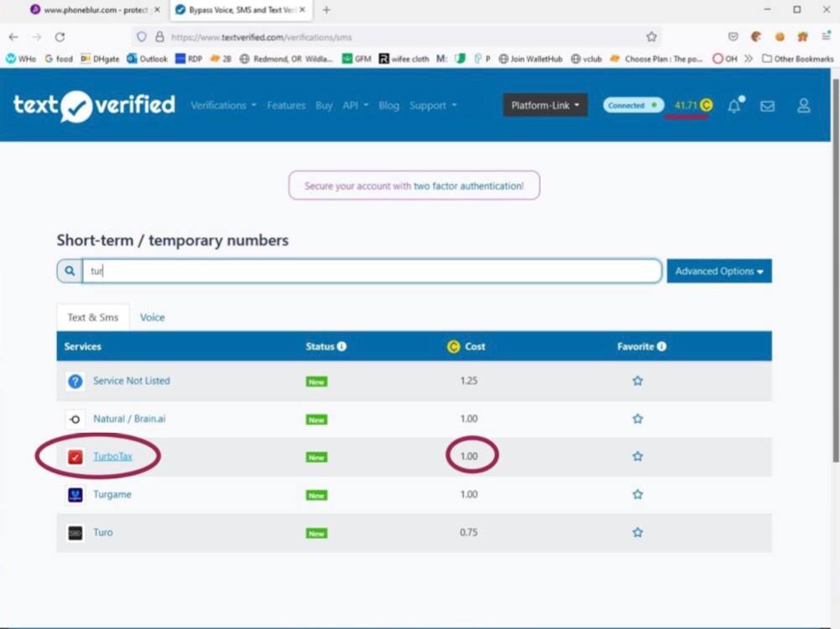This screenshot has width=840, height=629.
Task: Click the site security padlock icon
Action: point(159,37)
